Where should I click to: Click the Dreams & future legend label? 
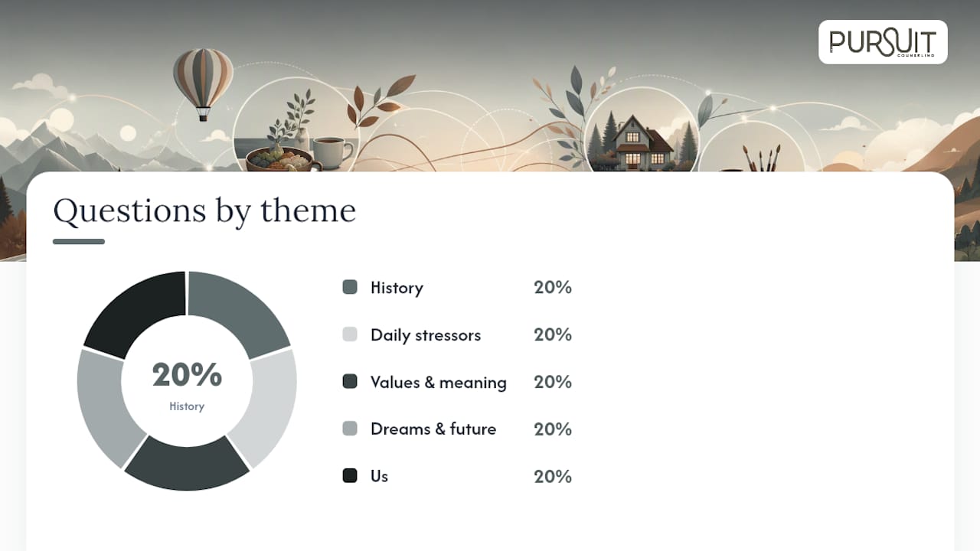click(x=433, y=429)
